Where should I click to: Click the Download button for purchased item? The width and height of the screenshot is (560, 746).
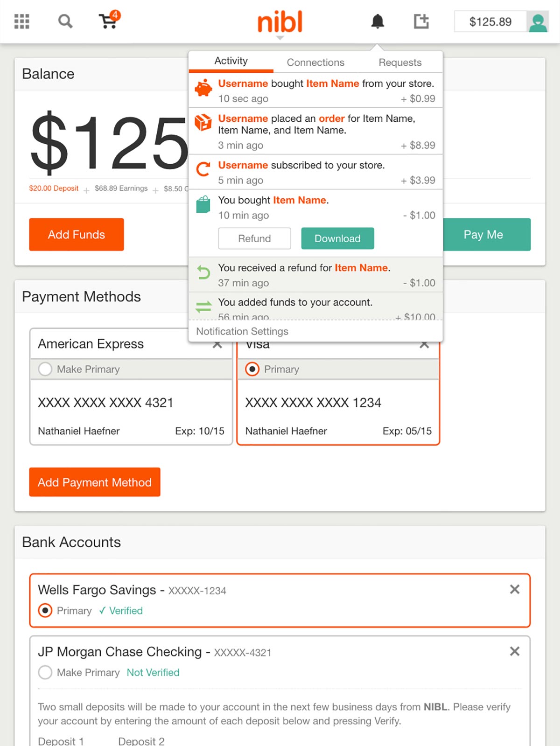coord(337,238)
